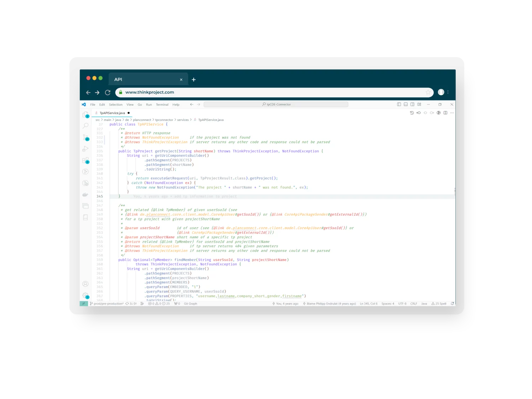The image size is (532, 399).
Task: Open the Search view in activity bar
Action: click(x=85, y=126)
